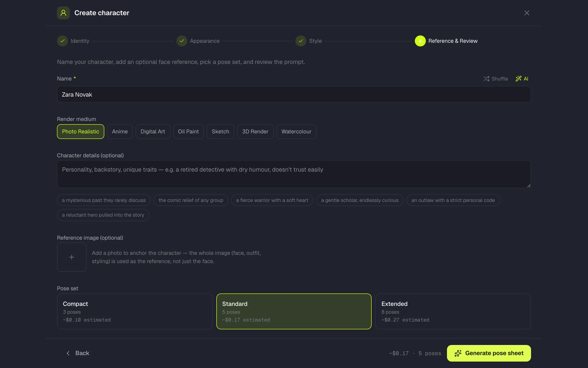Add 'a fierce warrior with a soft heart' suggestion
Image resolution: width=588 pixels, height=368 pixels.
[x=272, y=200]
